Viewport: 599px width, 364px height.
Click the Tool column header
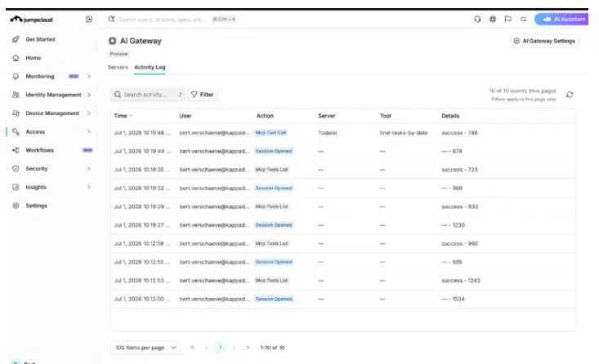click(386, 116)
